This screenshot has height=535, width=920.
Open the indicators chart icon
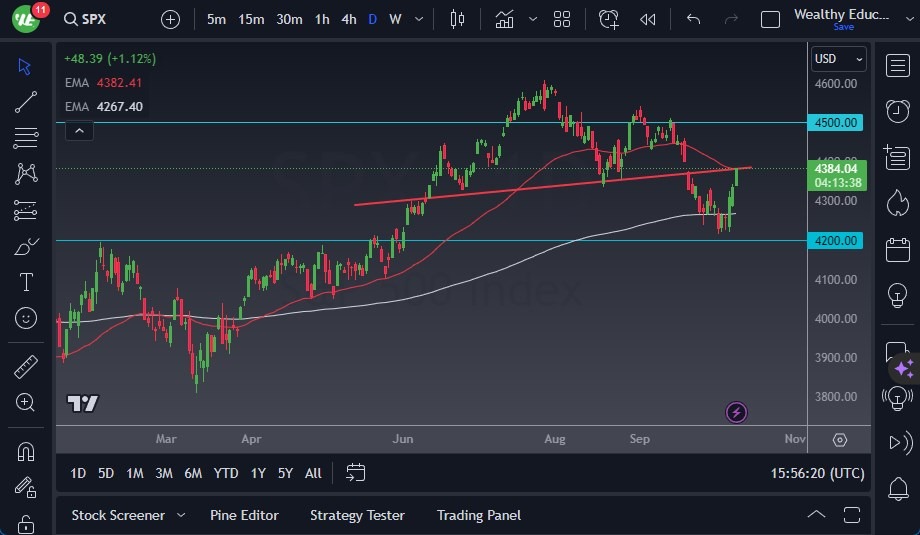pyautogui.click(x=505, y=19)
